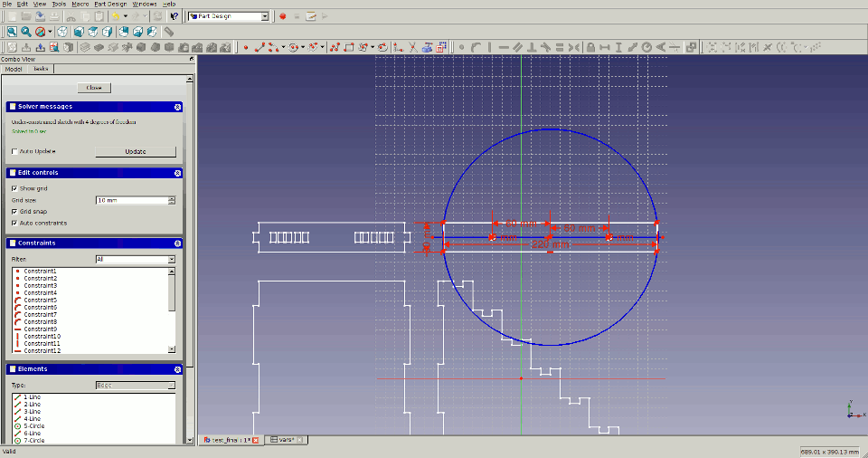Screen dimensions: 868x458
Task: Select the Create rectangle tool
Action: tap(349, 48)
